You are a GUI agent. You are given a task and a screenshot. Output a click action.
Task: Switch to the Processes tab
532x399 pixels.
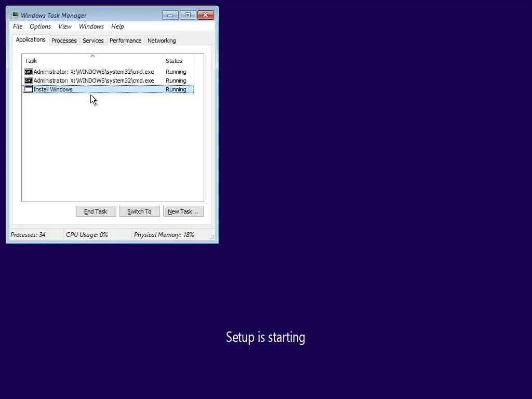[x=64, y=41]
